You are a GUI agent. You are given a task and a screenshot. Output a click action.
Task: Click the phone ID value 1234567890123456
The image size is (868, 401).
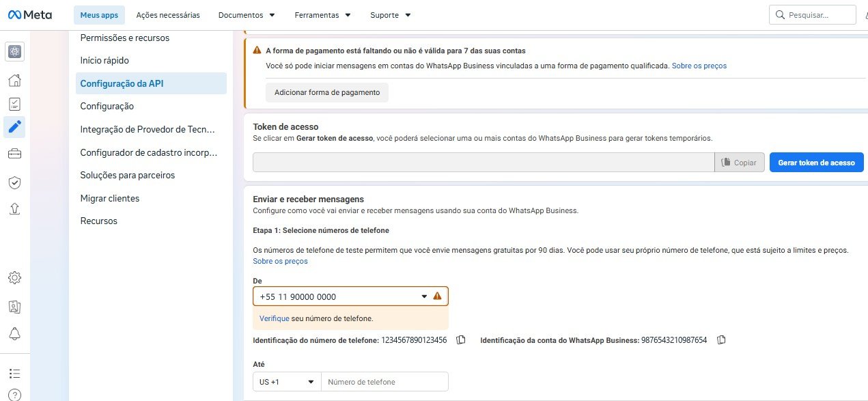tap(414, 340)
